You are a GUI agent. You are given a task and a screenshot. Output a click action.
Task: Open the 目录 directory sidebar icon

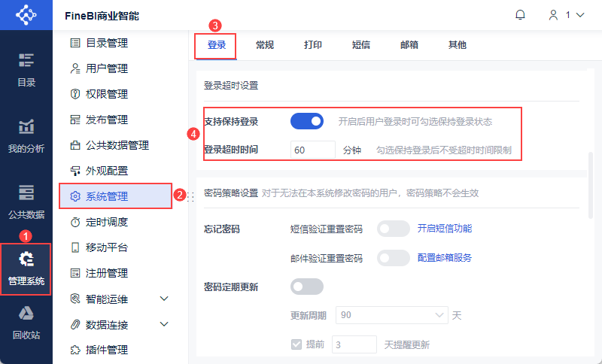(x=26, y=60)
